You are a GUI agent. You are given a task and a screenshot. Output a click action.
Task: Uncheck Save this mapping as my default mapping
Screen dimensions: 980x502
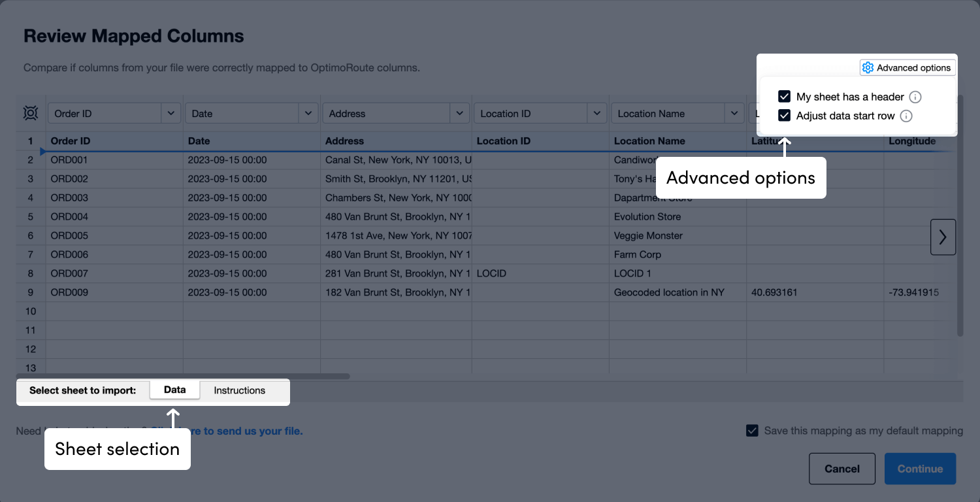[x=752, y=430]
